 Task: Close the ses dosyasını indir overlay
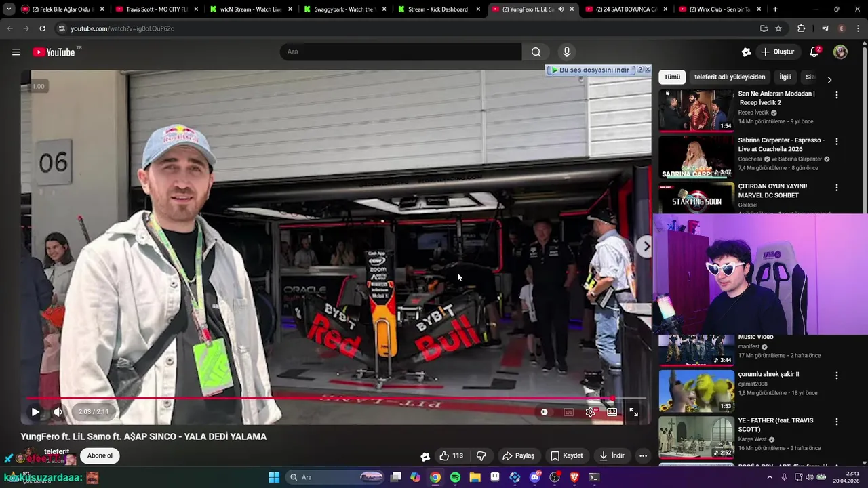point(648,70)
